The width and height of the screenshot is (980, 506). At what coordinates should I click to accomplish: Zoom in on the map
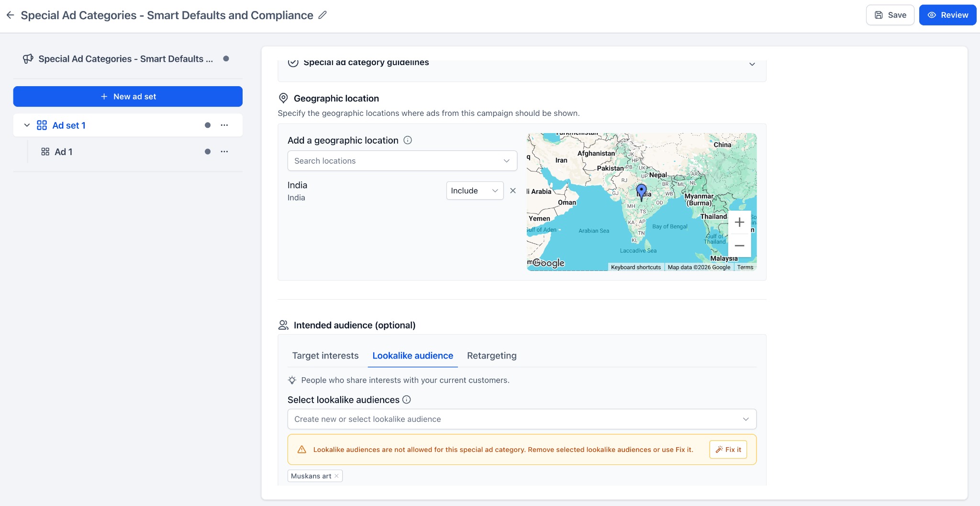click(739, 222)
